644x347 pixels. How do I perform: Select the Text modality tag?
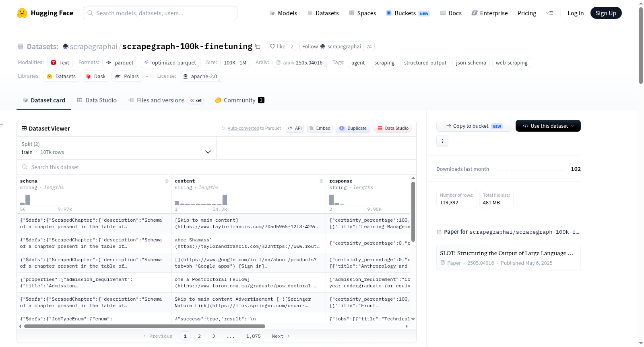(x=60, y=62)
